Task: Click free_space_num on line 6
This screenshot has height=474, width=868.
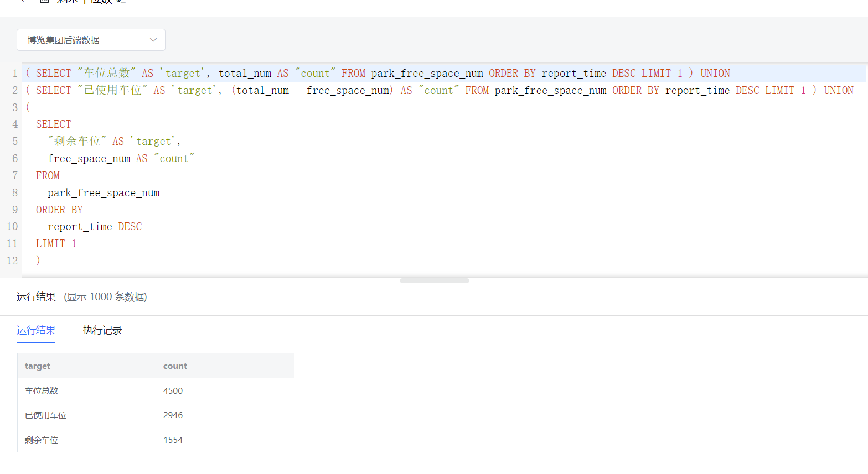Action: coord(89,158)
